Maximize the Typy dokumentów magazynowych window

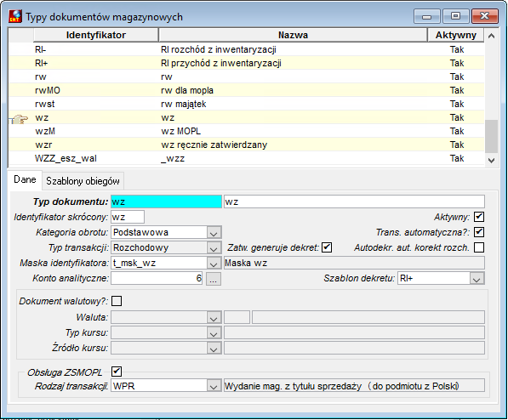click(455, 16)
